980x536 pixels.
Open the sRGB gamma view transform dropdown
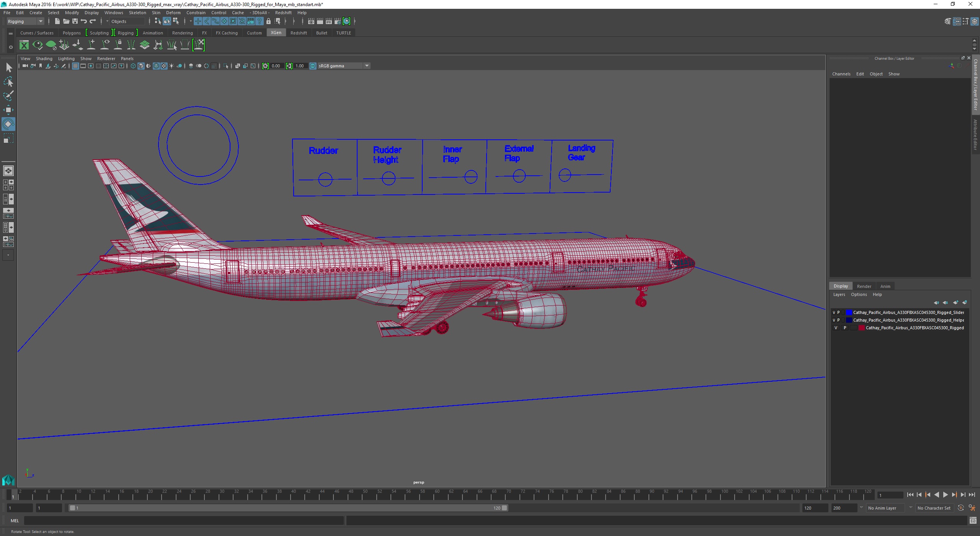click(x=344, y=66)
